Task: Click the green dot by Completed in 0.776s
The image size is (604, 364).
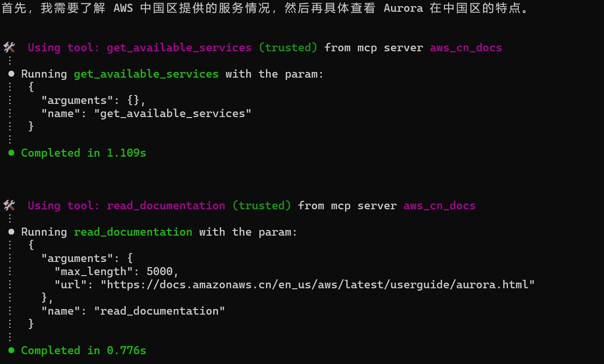Action: coord(11,350)
